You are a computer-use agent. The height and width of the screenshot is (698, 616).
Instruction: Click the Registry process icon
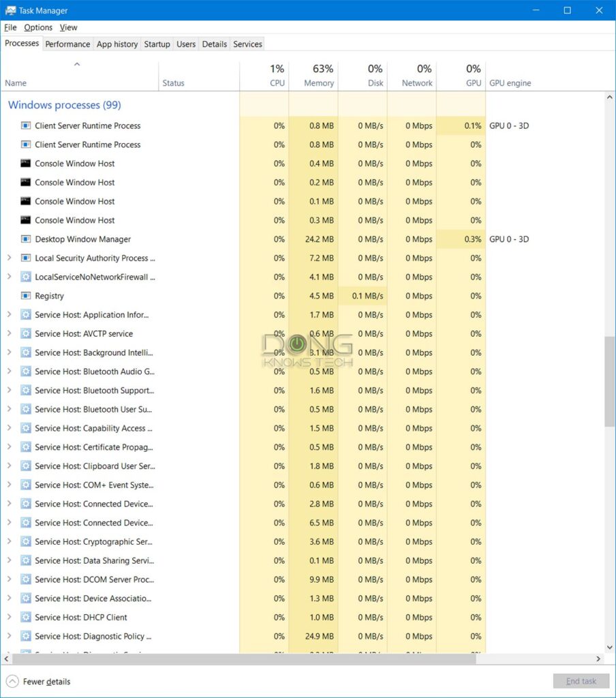point(26,296)
